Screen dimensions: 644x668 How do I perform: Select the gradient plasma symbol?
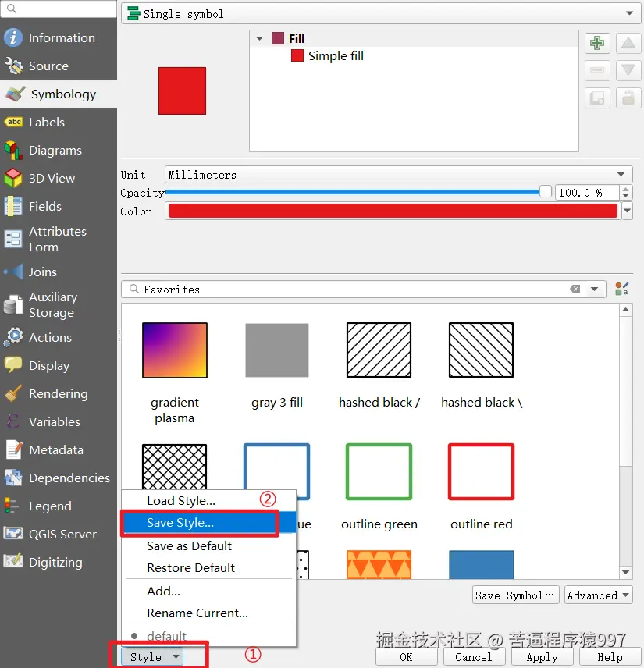click(175, 350)
